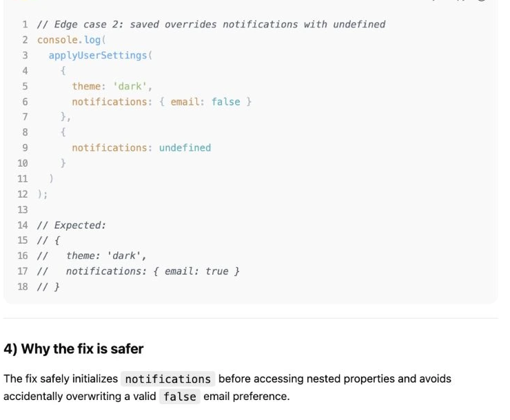Click the words 'email preference.' ending the paragraph
This screenshot has width=510, height=420.
point(247,397)
